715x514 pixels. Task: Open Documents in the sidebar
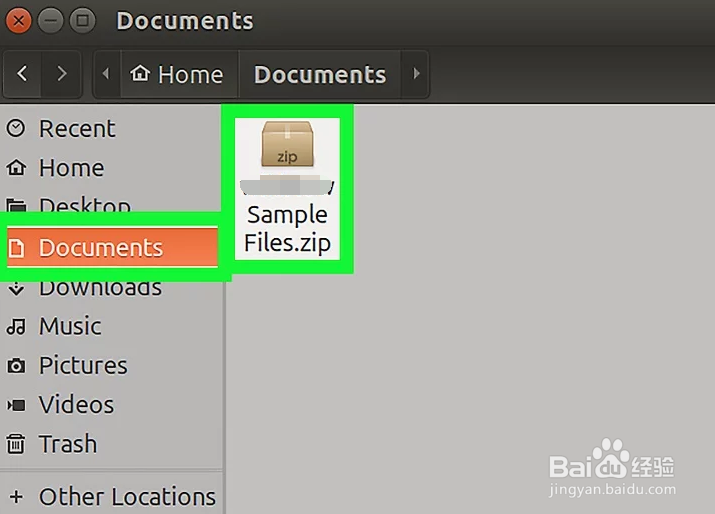(x=100, y=248)
